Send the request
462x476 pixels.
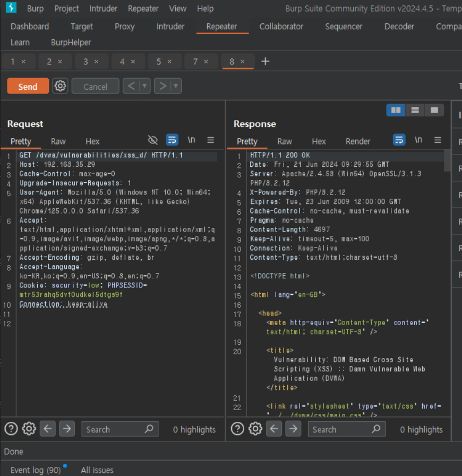click(x=28, y=86)
